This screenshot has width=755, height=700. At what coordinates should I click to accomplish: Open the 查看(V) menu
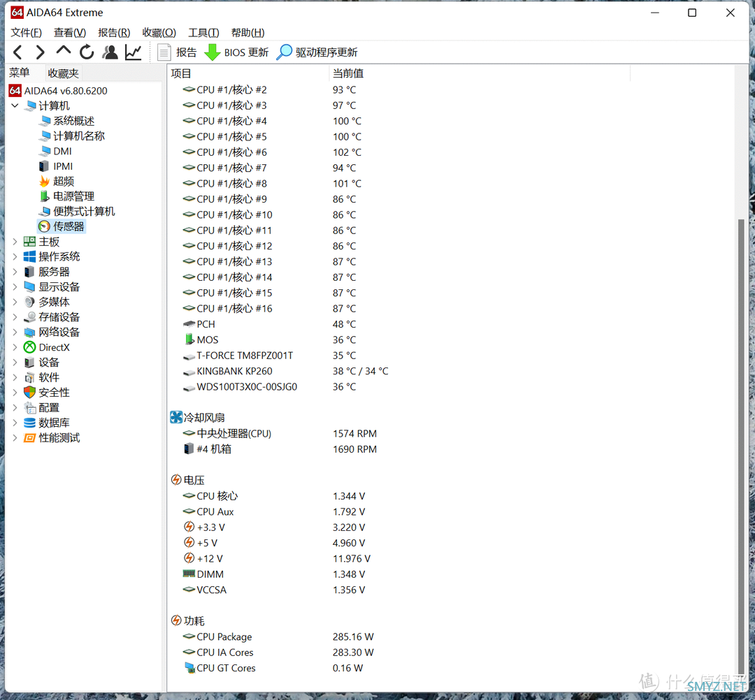[x=70, y=32]
